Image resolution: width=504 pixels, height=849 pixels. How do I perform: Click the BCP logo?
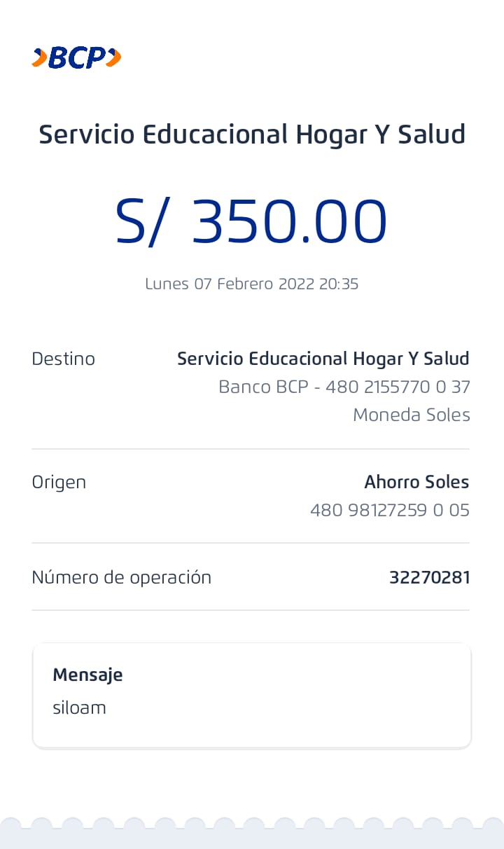pyautogui.click(x=76, y=57)
